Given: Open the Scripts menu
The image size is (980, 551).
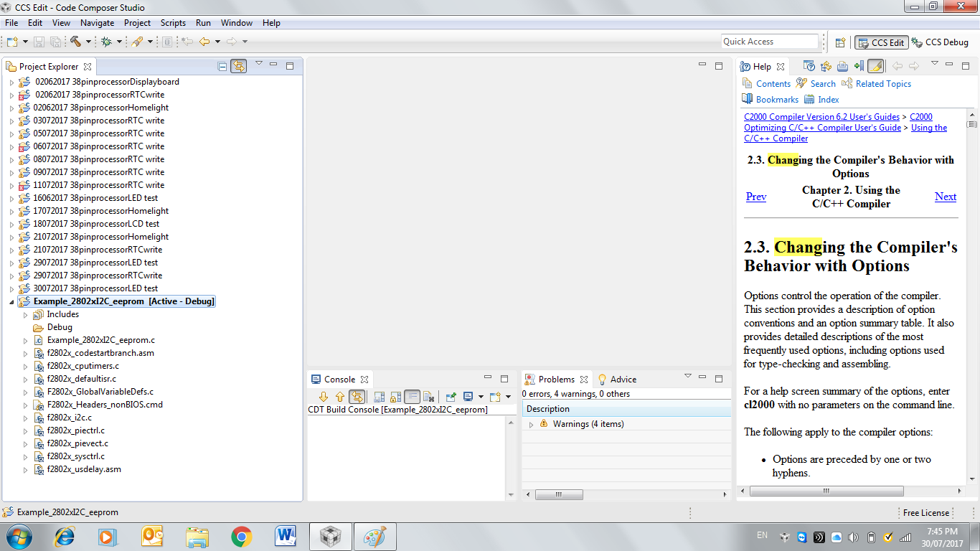Looking at the screenshot, I should pyautogui.click(x=173, y=23).
